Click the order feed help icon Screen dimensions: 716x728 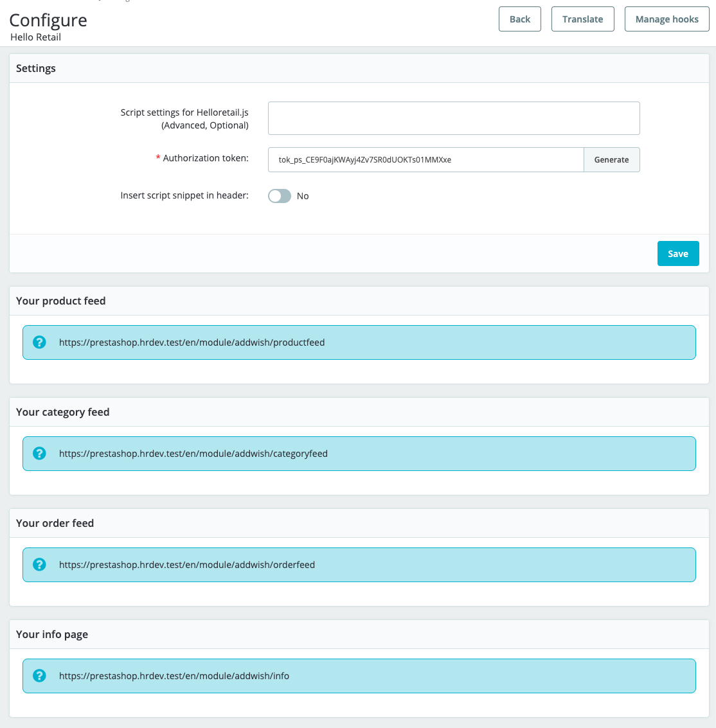39,565
